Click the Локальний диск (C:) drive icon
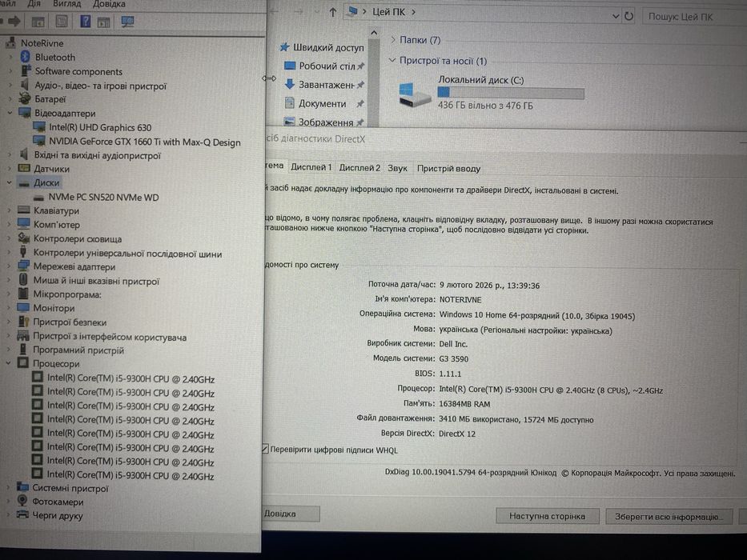 415,94
